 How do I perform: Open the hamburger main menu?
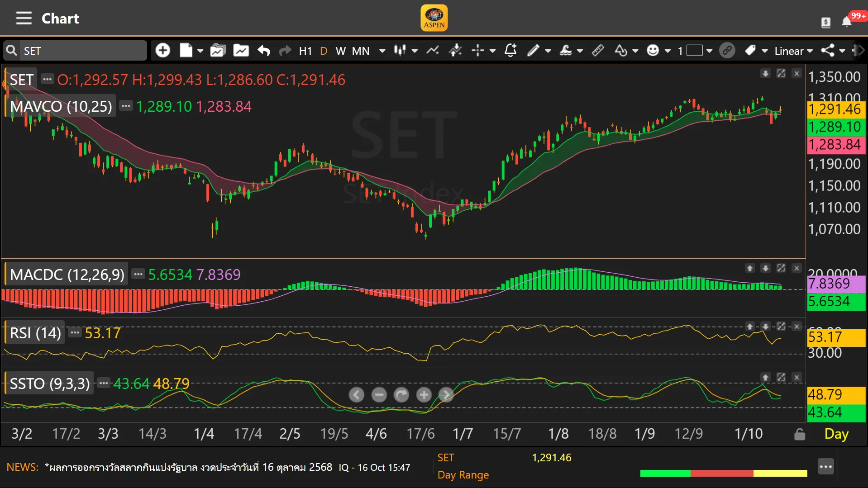click(x=24, y=18)
